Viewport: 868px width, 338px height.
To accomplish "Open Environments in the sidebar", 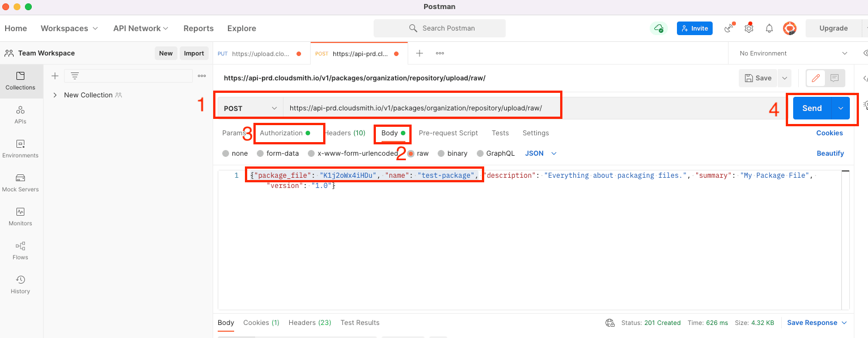I will 20,149.
